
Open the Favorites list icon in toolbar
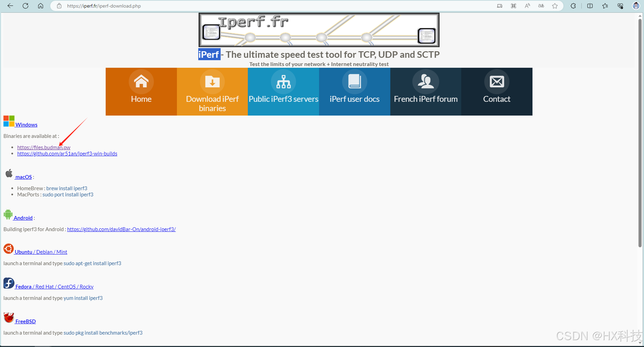[x=605, y=6]
